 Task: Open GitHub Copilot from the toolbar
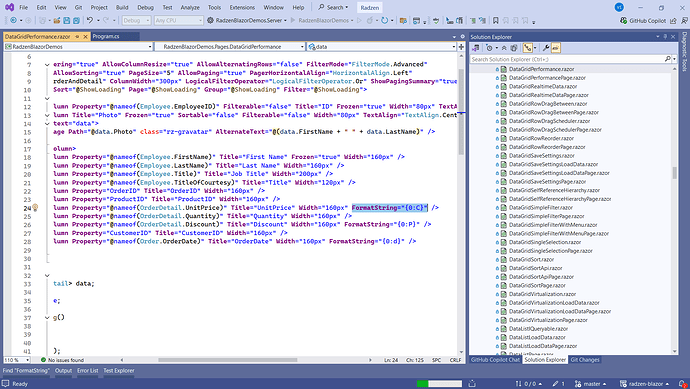[x=643, y=20]
